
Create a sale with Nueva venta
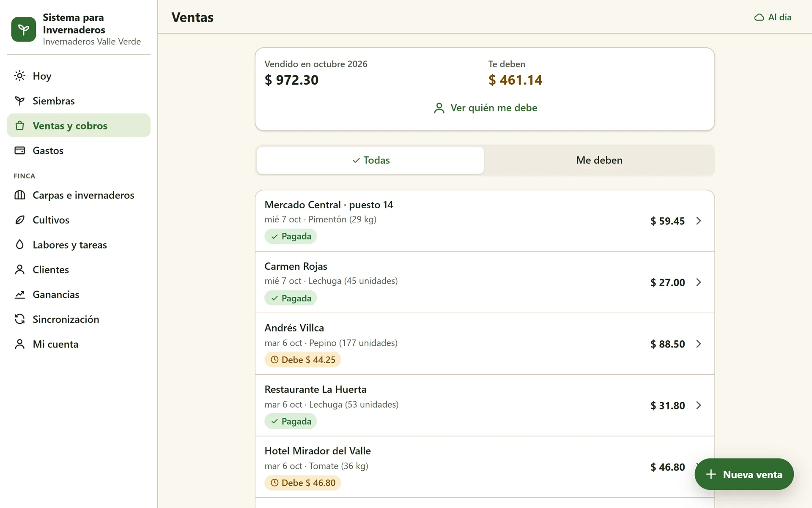(x=744, y=474)
